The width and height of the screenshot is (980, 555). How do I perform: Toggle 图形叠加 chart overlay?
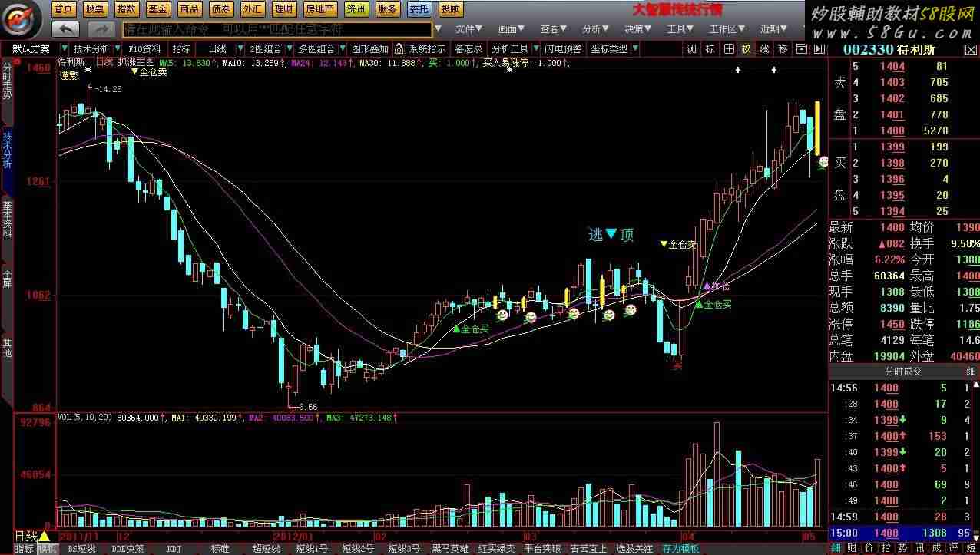(370, 48)
